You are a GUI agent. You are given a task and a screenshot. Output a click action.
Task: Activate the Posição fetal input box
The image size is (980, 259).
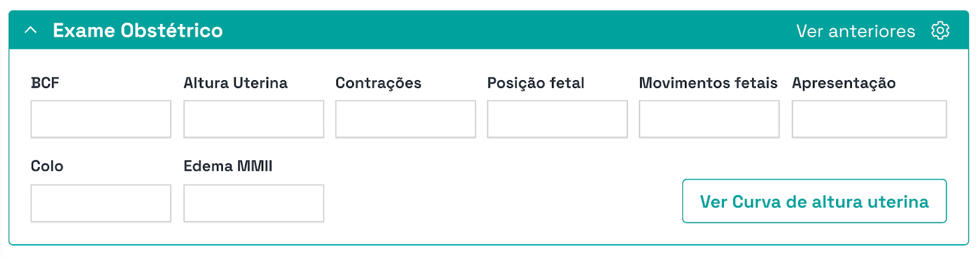[x=557, y=119]
